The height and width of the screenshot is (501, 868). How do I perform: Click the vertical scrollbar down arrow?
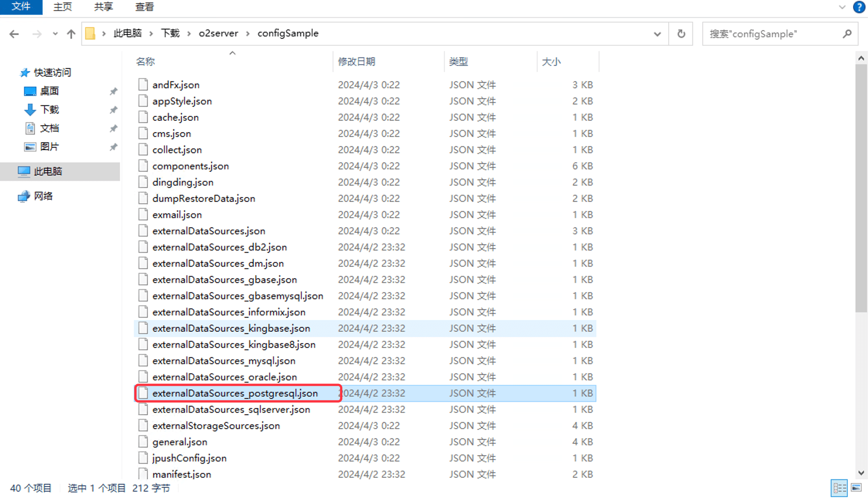(861, 473)
